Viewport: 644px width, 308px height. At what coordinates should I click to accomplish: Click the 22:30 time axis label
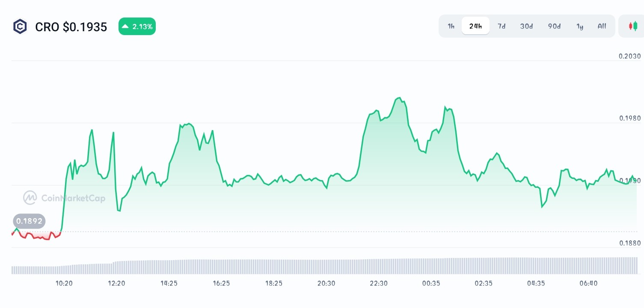point(379,283)
